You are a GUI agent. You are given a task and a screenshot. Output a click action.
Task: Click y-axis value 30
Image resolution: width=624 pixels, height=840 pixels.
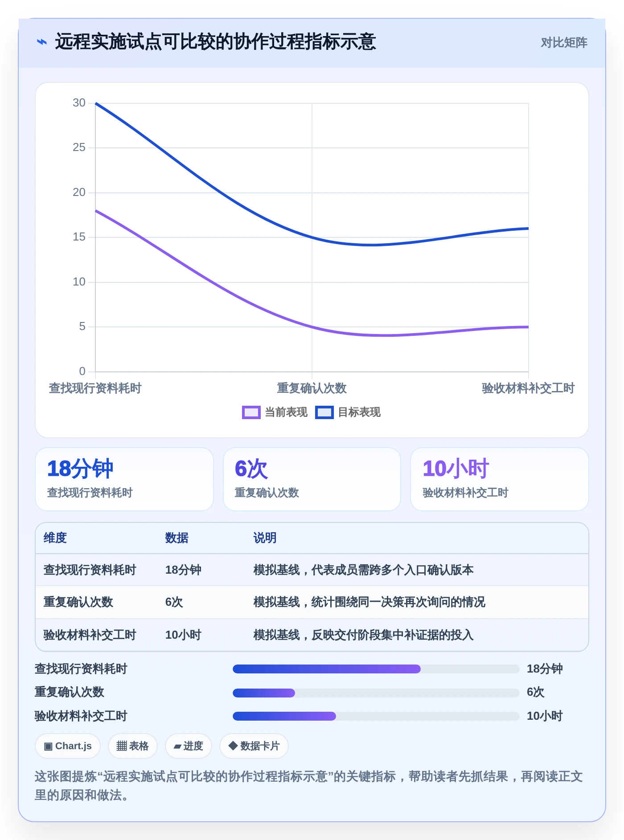79,103
